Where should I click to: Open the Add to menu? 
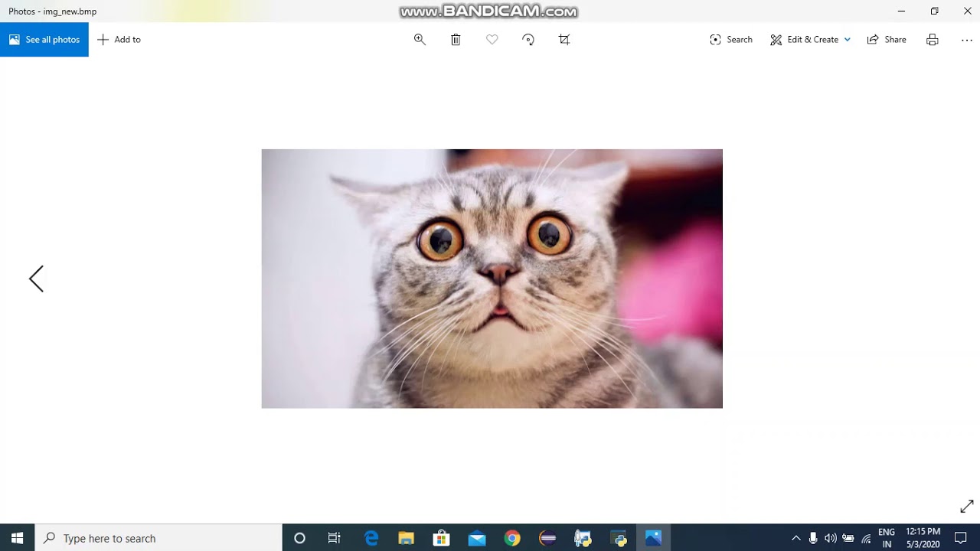pyautogui.click(x=119, y=40)
